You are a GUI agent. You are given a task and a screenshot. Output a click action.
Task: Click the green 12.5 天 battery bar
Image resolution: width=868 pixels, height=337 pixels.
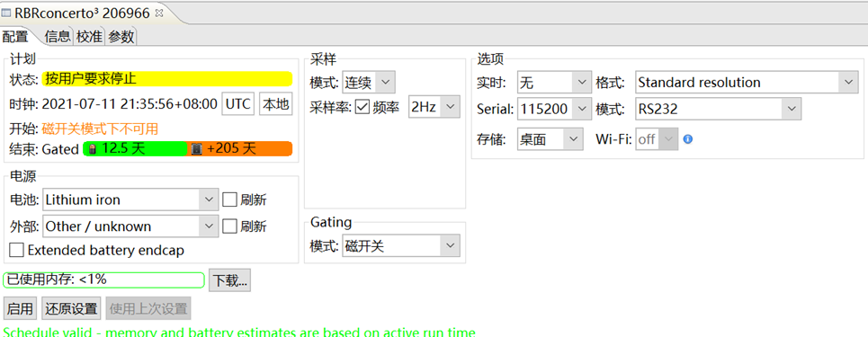coord(136,149)
